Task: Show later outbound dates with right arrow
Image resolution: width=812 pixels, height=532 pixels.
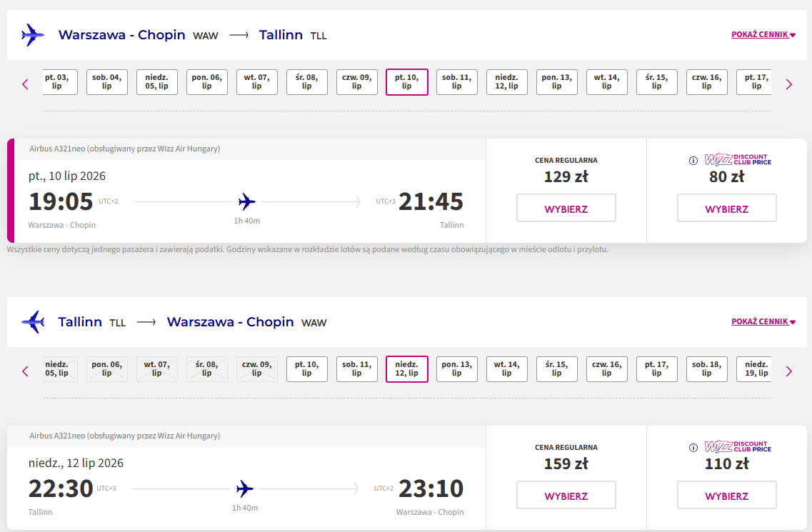Action: 788,84
